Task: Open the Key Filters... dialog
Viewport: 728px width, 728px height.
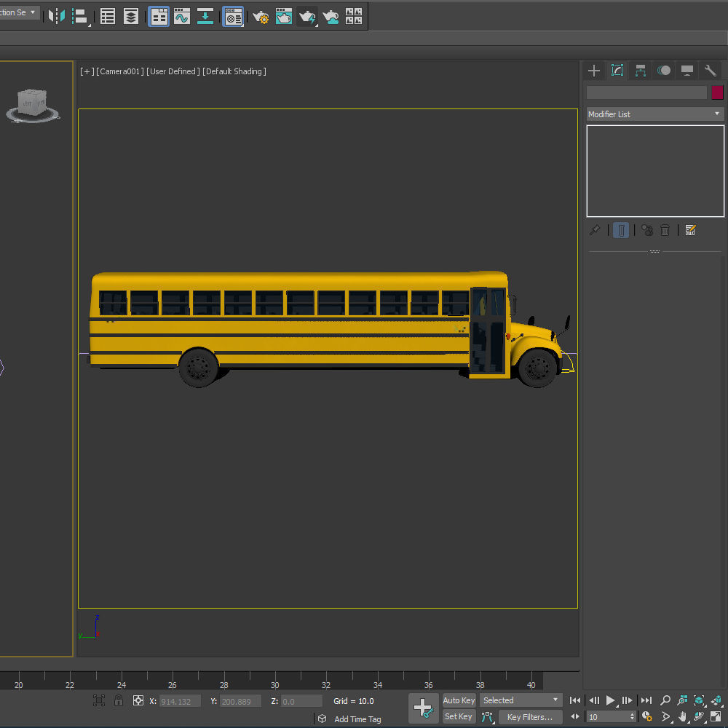Action: pos(530,717)
